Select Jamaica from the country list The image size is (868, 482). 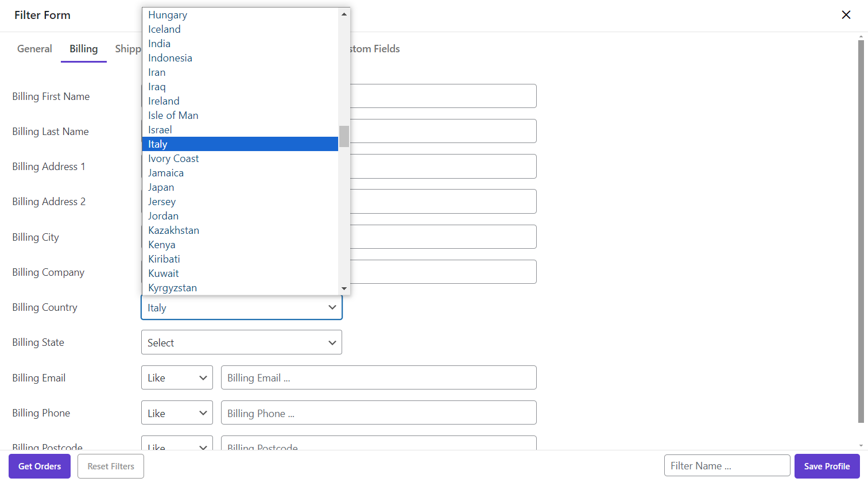166,173
